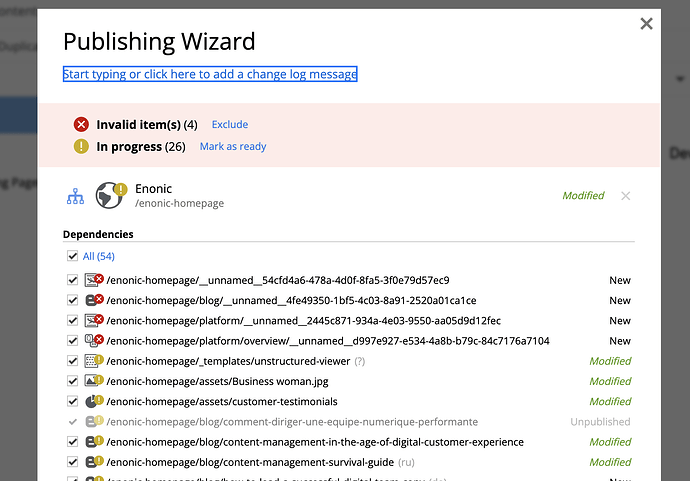Click content icon of unnamed 54cfd4a6 item

coord(92,280)
